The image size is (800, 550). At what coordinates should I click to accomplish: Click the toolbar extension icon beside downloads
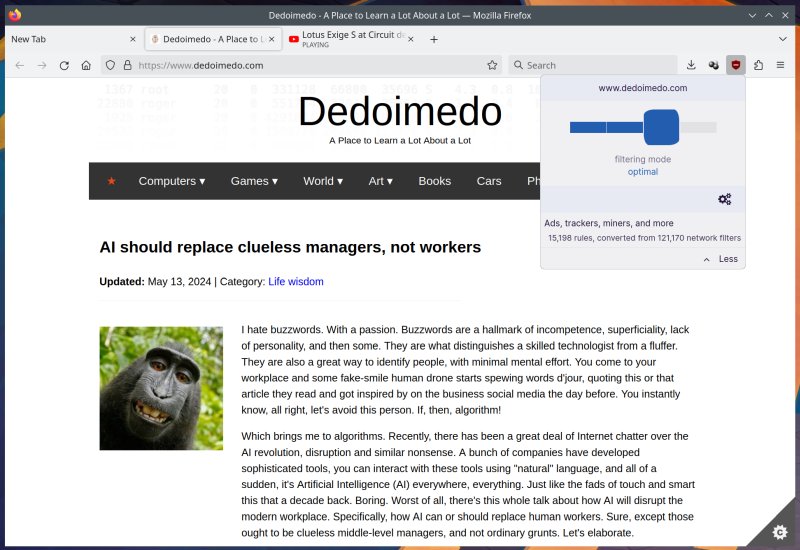click(x=713, y=65)
